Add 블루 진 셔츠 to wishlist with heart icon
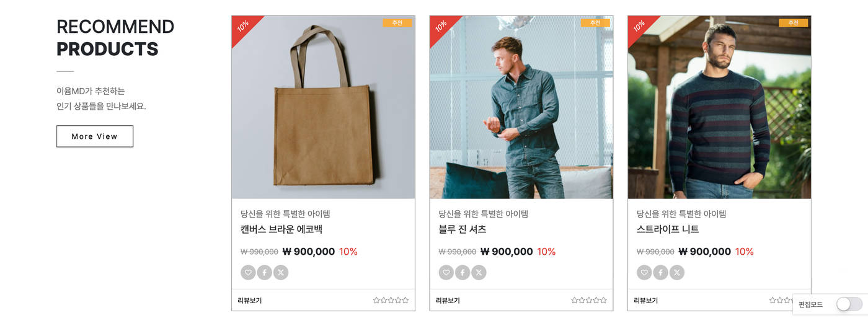868x323 pixels. click(x=446, y=272)
